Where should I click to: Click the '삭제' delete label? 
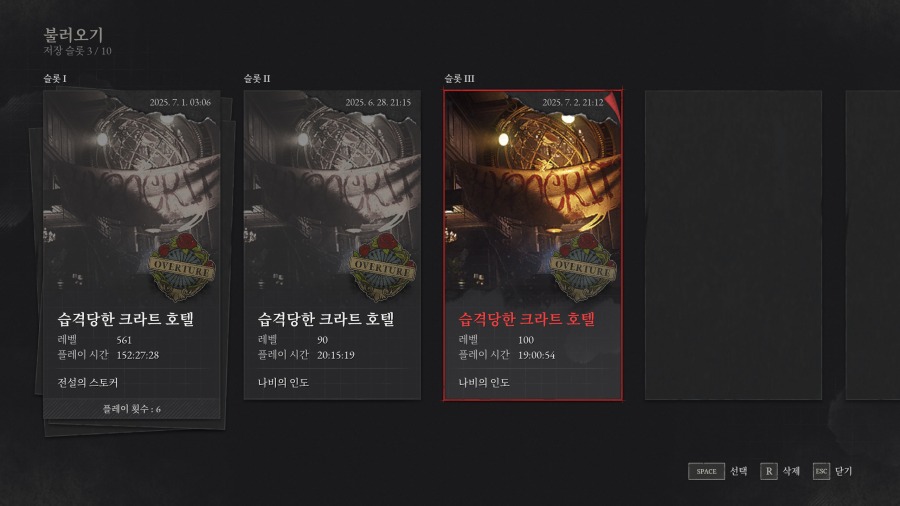(x=790, y=471)
